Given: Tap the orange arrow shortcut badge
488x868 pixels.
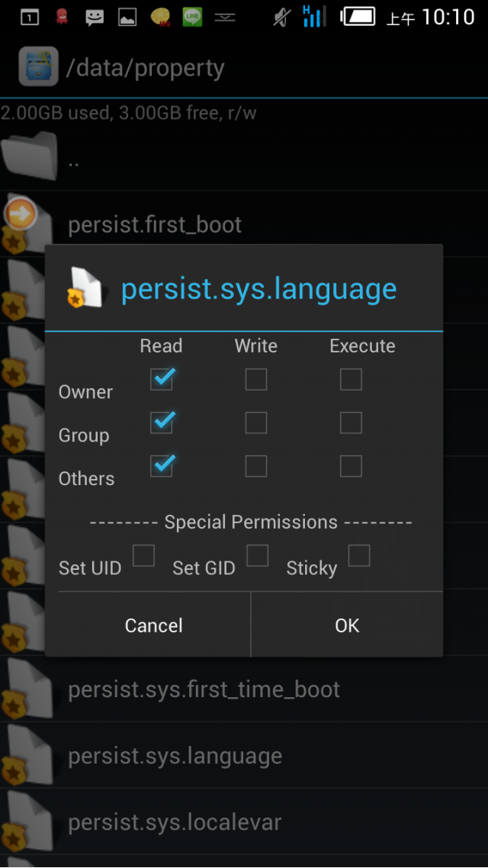Looking at the screenshot, I should pyautogui.click(x=21, y=214).
